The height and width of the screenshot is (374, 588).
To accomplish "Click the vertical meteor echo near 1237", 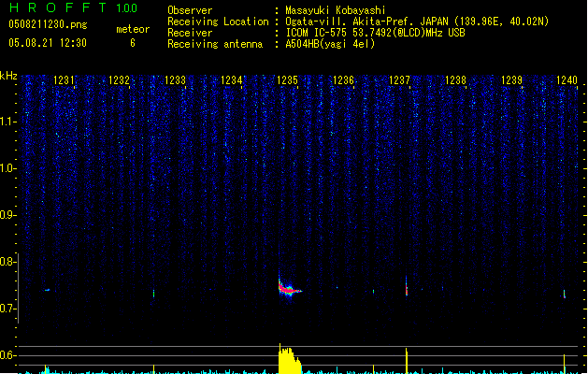I will [407, 287].
